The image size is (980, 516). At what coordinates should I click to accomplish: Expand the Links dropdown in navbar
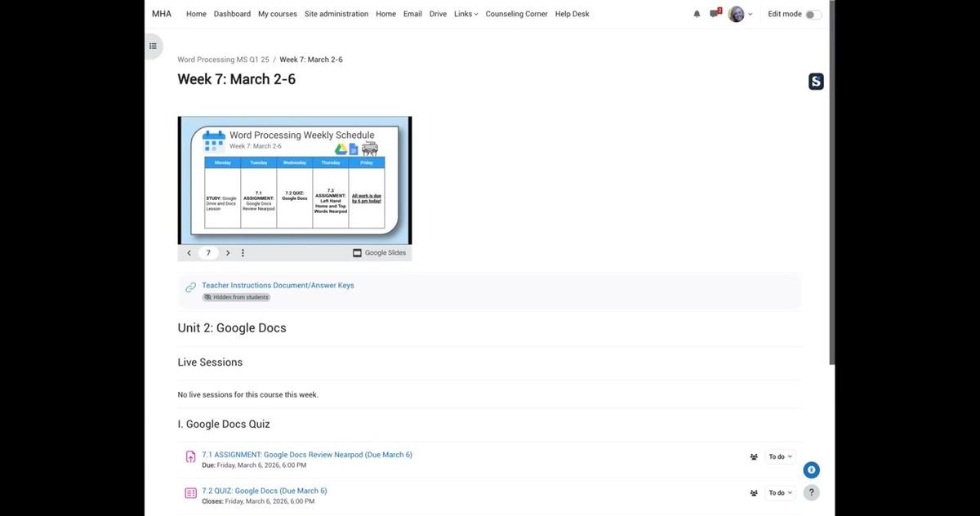point(466,14)
